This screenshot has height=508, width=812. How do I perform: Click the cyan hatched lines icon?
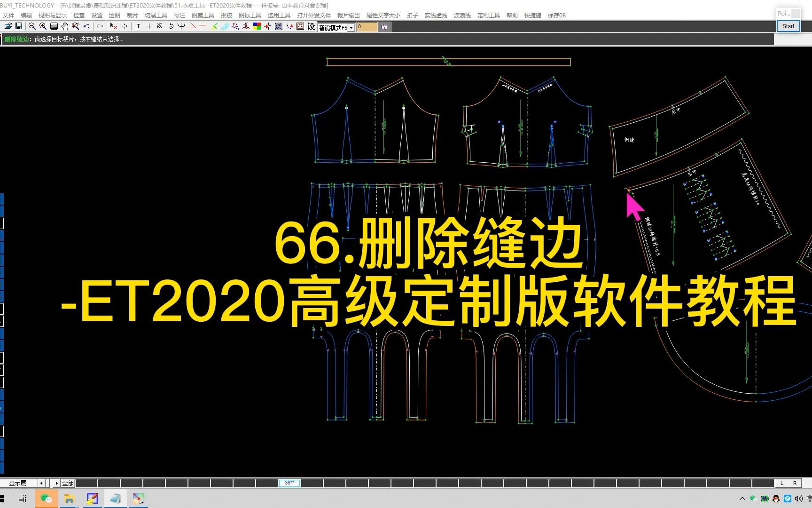(225, 26)
